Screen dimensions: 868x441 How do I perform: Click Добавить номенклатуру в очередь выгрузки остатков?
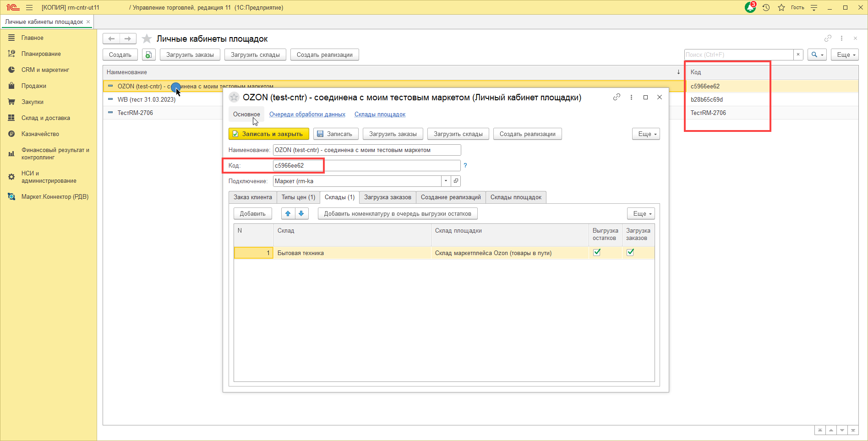397,214
